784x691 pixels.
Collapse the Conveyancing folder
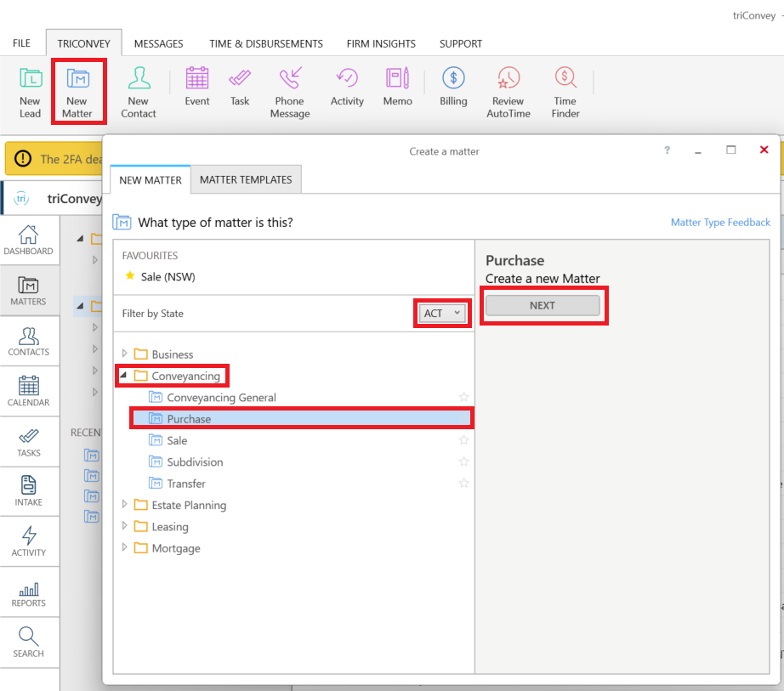click(x=123, y=375)
